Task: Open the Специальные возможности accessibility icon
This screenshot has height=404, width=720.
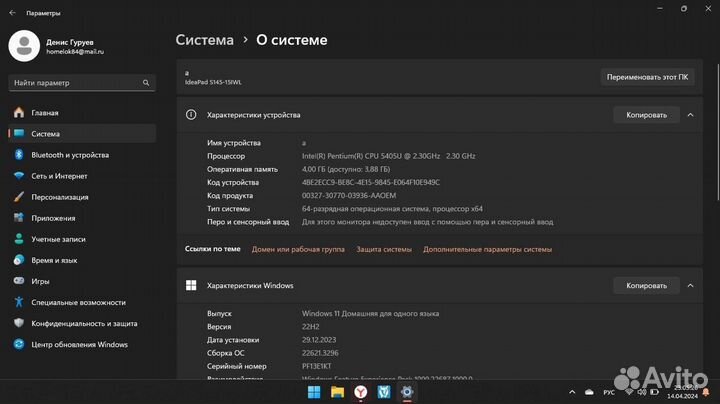Action: (19, 302)
